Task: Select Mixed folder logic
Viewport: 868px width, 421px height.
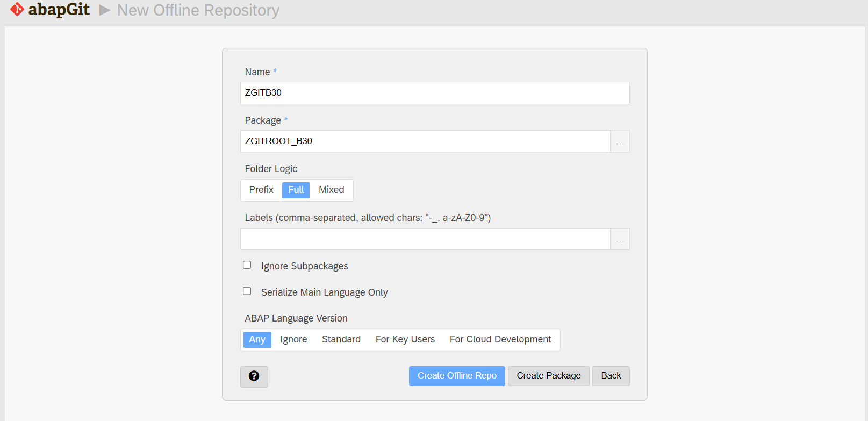Action: [331, 190]
